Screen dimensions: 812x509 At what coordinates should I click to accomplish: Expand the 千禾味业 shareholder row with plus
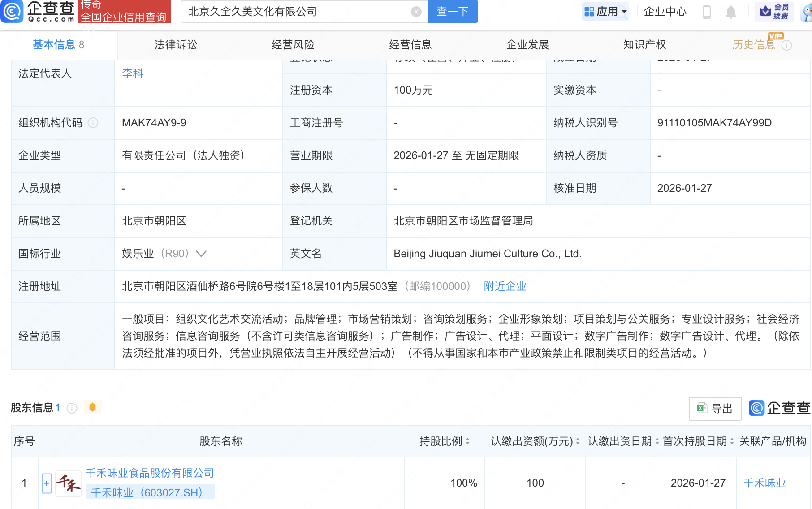(x=46, y=483)
